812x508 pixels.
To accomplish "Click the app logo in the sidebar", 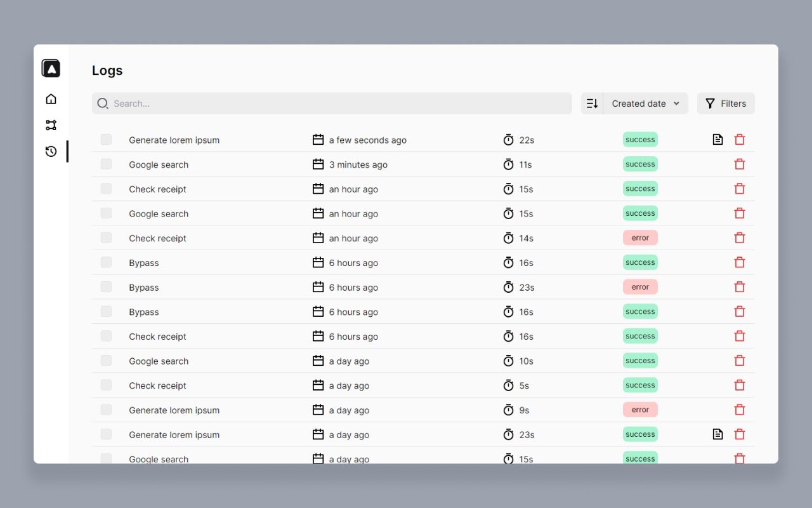I will (x=51, y=68).
